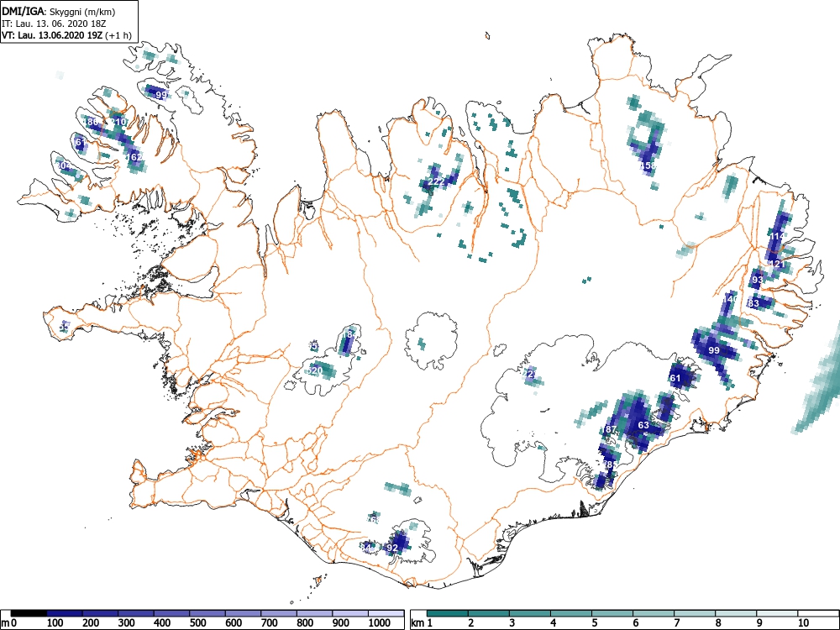Click the '900' tick label in the m legend
Viewport: 840px width, 630px height.
point(341,623)
